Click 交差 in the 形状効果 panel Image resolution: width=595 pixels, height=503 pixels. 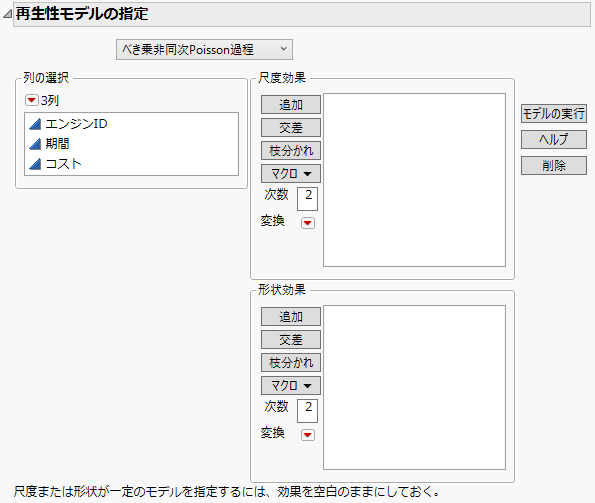pos(291,340)
